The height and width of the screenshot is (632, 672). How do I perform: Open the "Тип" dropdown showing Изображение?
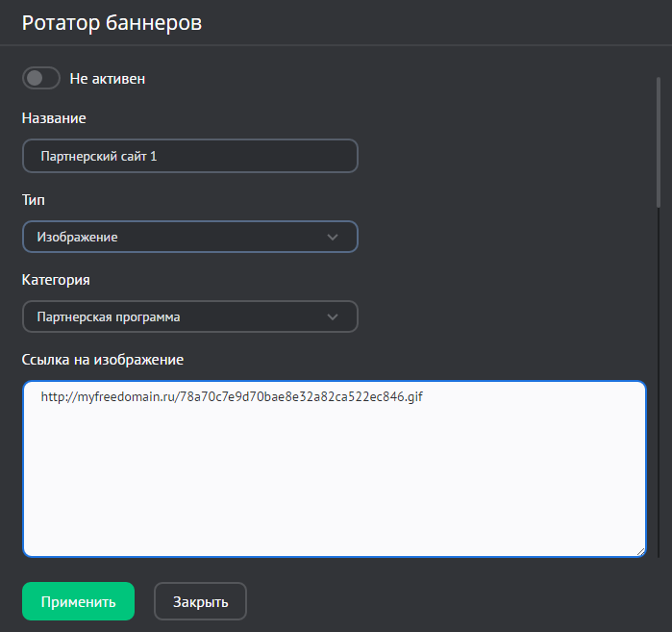click(x=189, y=237)
